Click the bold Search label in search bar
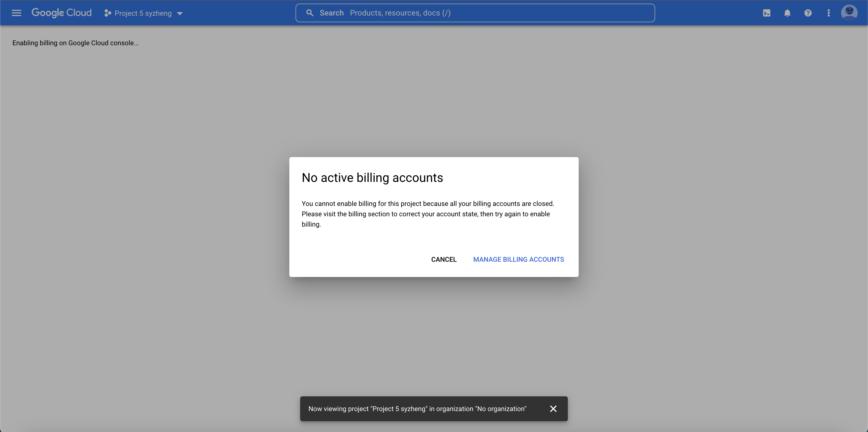 click(331, 13)
